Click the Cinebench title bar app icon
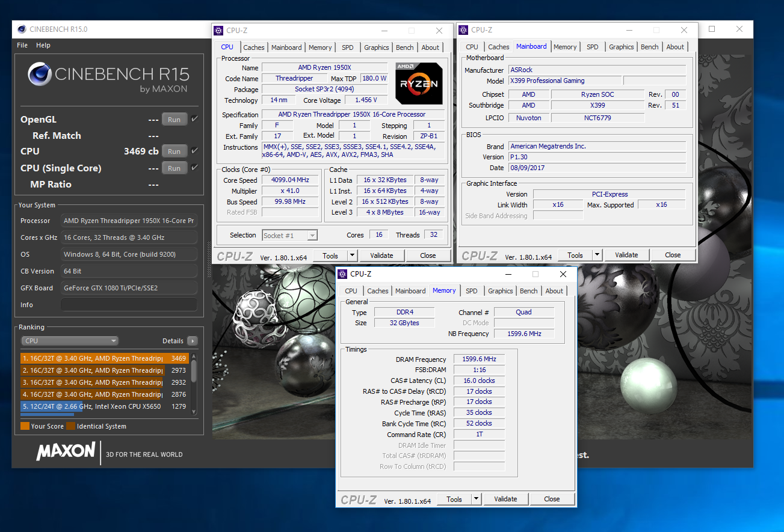This screenshot has height=532, width=784. click(x=22, y=29)
